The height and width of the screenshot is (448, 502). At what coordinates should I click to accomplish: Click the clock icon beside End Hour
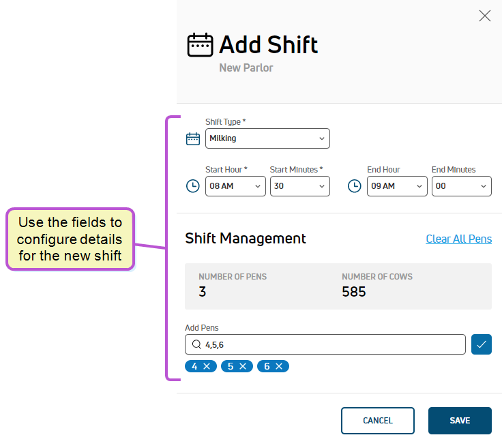coord(355,186)
